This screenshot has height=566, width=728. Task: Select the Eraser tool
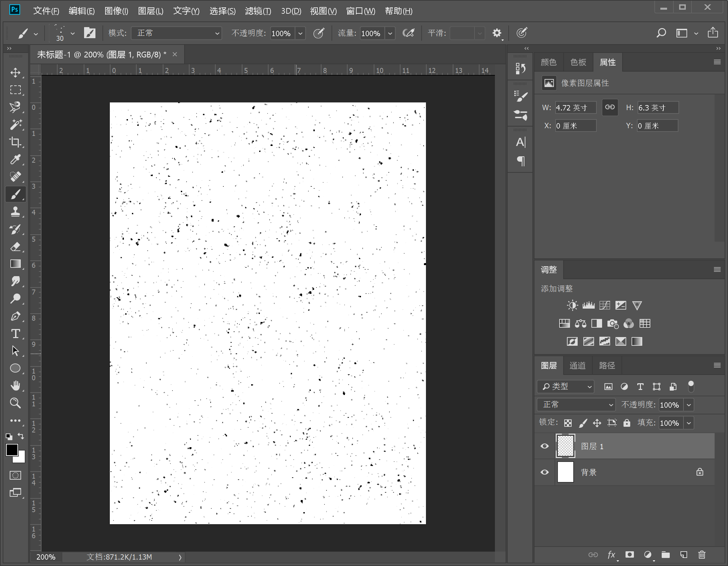click(15, 247)
